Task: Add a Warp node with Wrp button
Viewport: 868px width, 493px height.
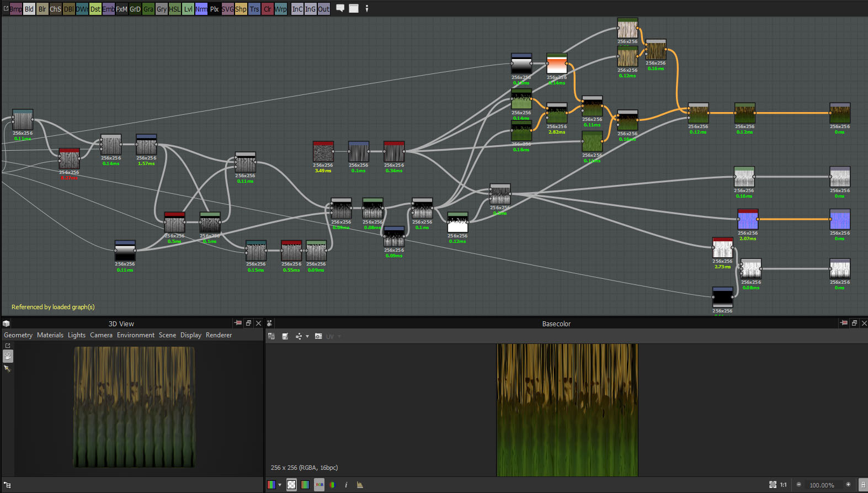Action: tap(281, 9)
